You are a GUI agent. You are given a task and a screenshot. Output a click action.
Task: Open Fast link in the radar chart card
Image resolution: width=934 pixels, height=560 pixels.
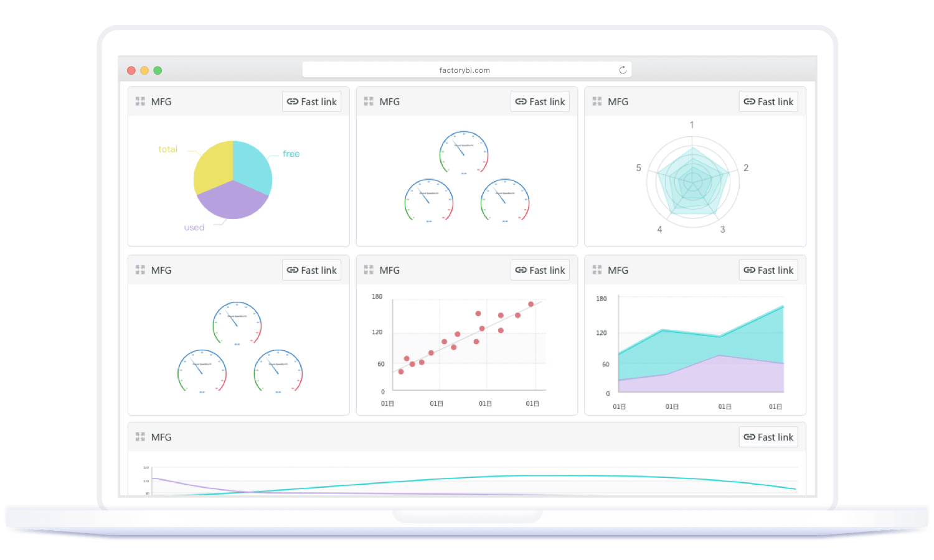tap(768, 101)
